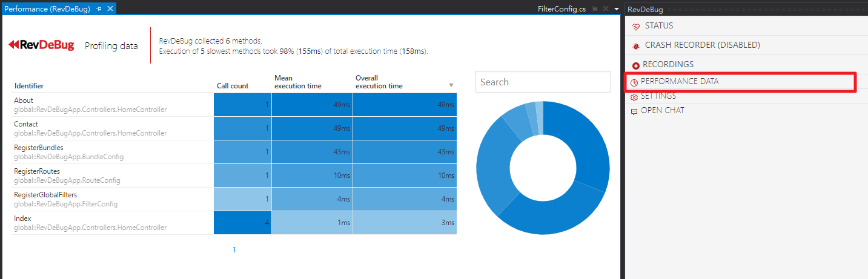Click RegisterBundles mean time 43ms cell

[x=313, y=152]
